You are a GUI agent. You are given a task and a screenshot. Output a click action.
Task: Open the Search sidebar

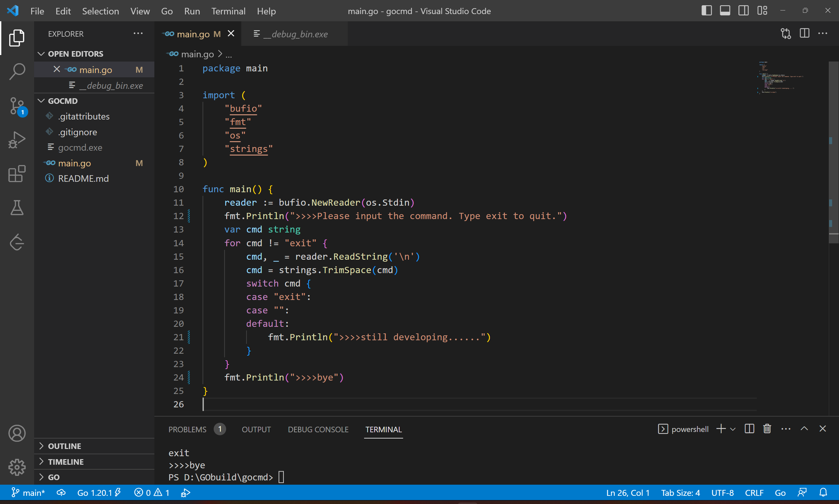click(x=17, y=71)
